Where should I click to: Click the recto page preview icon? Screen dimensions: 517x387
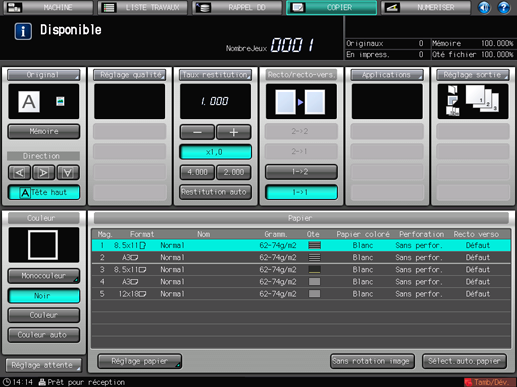285,102
